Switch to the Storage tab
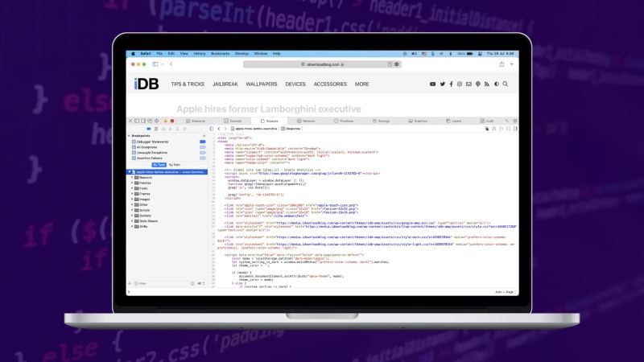The image size is (644, 362). pyautogui.click(x=381, y=121)
